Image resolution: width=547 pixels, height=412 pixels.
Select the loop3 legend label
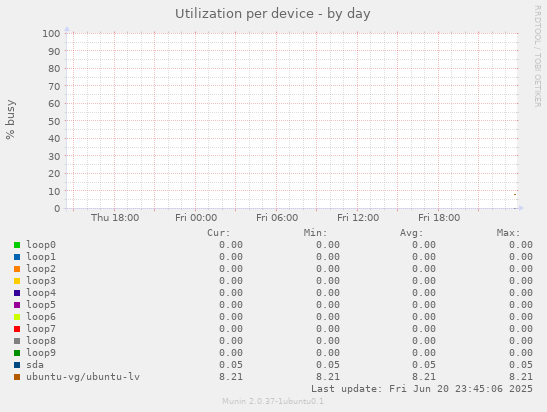coord(41,280)
